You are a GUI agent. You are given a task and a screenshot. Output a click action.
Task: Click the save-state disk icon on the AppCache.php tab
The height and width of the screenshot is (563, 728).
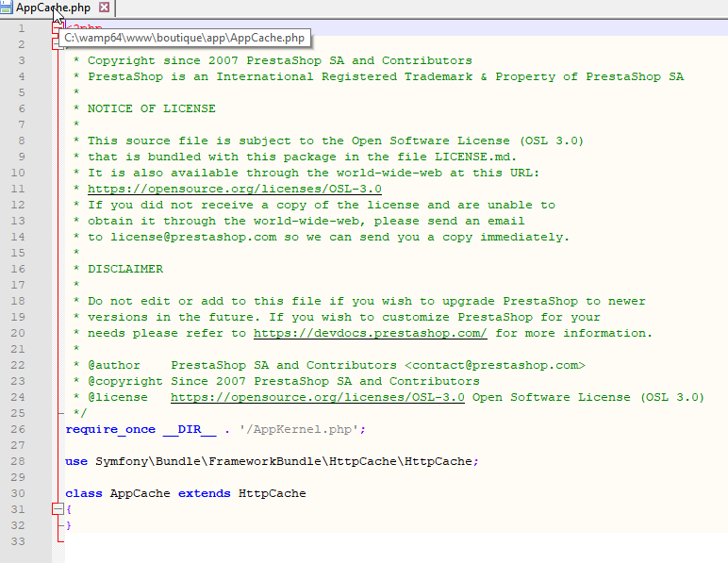[x=6, y=8]
